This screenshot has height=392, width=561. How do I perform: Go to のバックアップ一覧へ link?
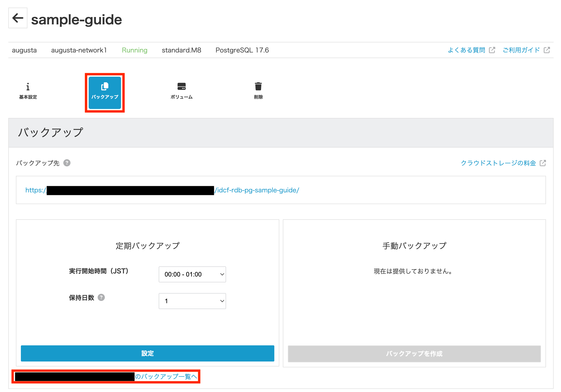coord(166,376)
